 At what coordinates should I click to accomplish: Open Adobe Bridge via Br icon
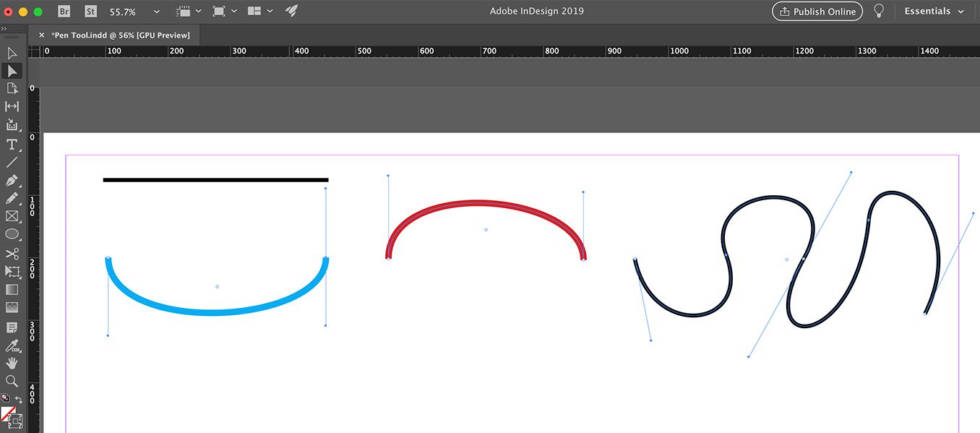pyautogui.click(x=64, y=12)
